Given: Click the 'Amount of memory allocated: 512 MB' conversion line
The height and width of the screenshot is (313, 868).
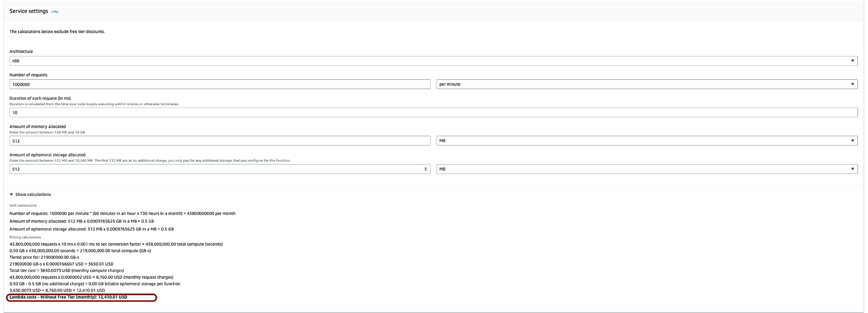Looking at the screenshot, I should coord(82,221).
